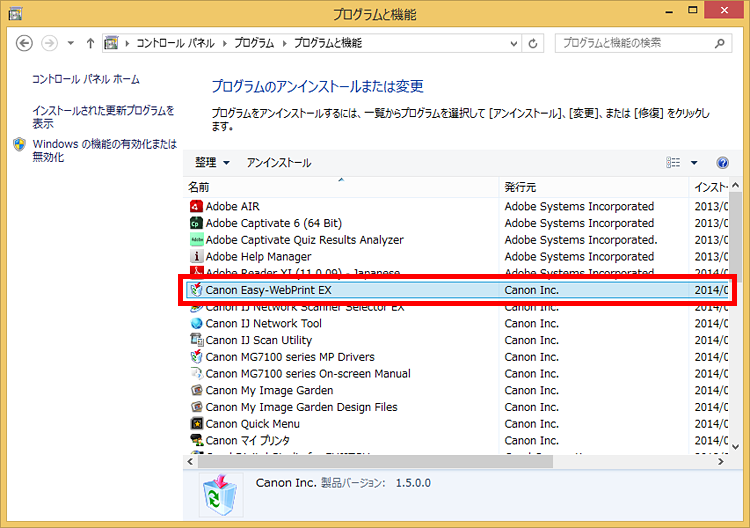The height and width of the screenshot is (528, 750).
Task: Open コントロール パネル ホーム link
Action: (x=86, y=79)
